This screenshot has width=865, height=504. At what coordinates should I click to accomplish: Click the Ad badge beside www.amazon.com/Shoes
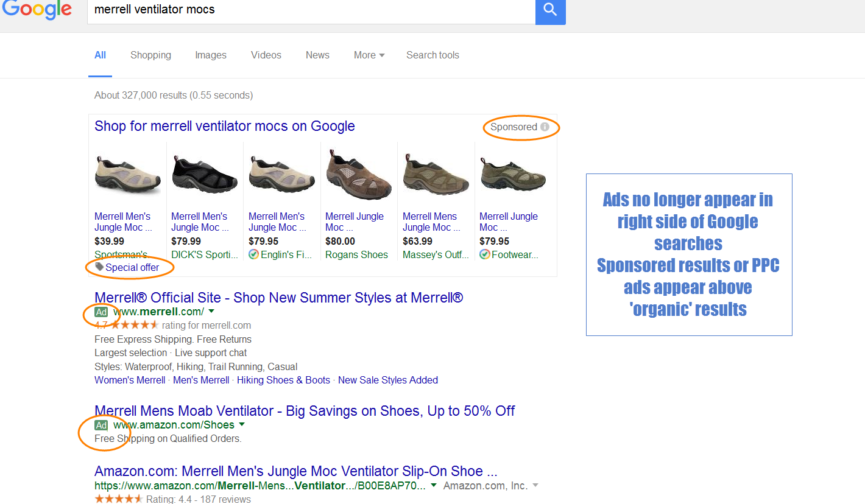(x=101, y=425)
